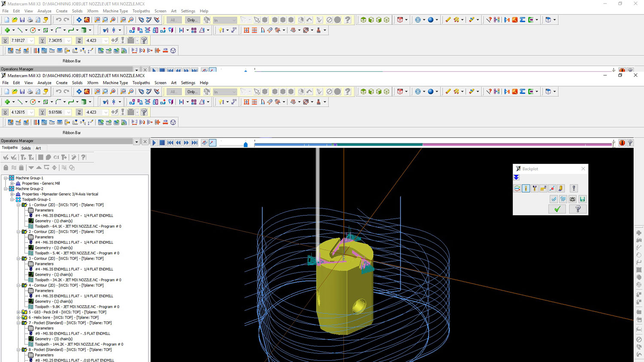Jump to backplot start
Image resolution: width=644 pixels, height=362 pixels.
(170, 142)
